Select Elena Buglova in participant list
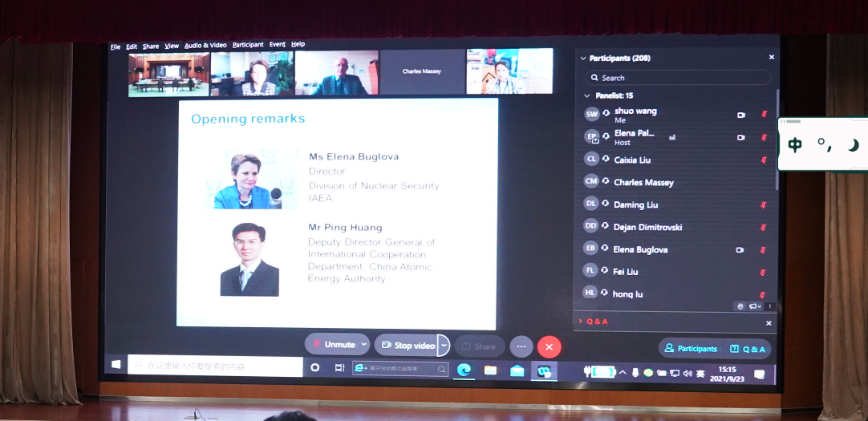Viewport: 868px width, 421px height. pyautogui.click(x=676, y=249)
